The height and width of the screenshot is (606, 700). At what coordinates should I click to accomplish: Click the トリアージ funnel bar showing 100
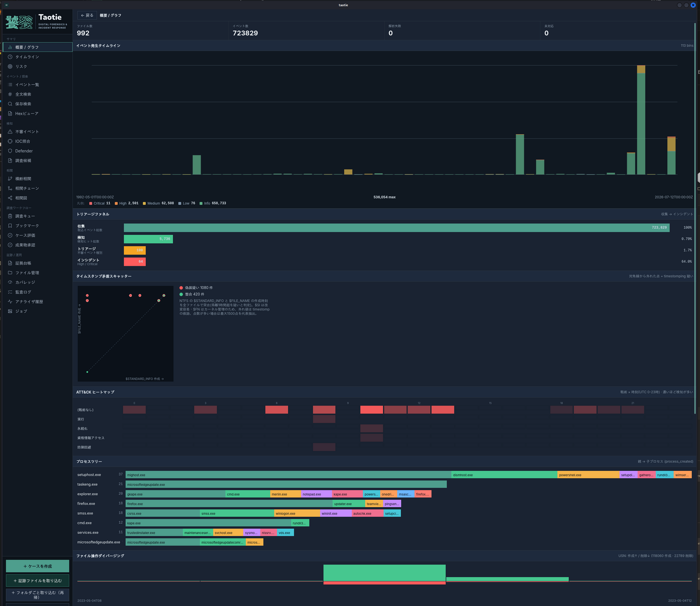click(135, 250)
